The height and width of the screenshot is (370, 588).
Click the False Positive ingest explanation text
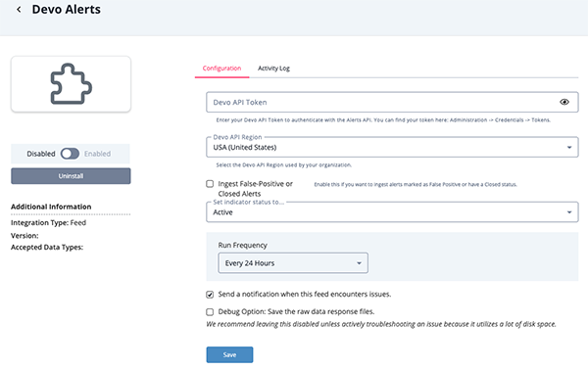(416, 184)
